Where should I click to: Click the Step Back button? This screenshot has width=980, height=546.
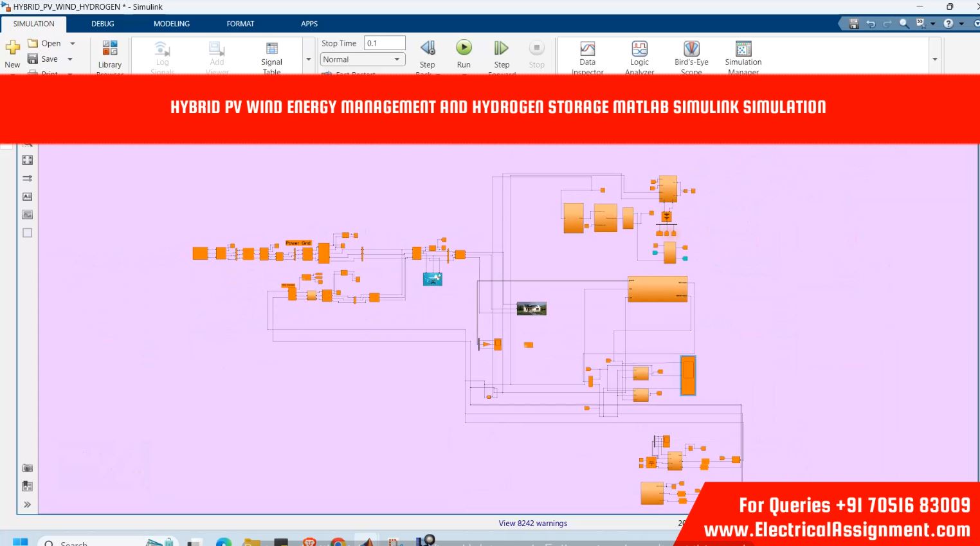427,53
